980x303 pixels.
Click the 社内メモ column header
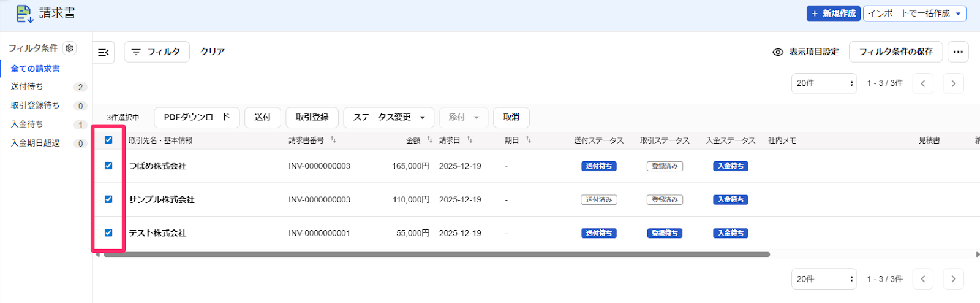[x=783, y=140]
